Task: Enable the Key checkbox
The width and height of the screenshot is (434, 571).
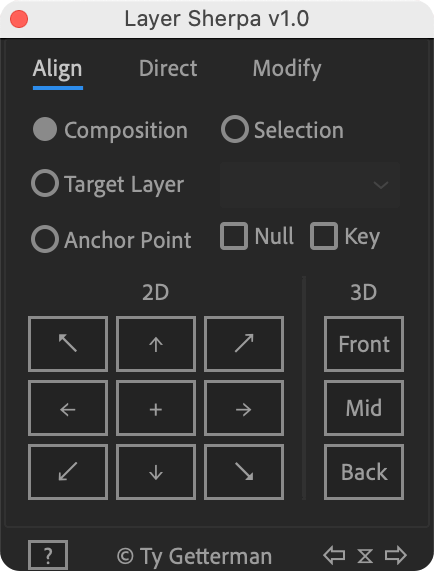Action: [324, 236]
